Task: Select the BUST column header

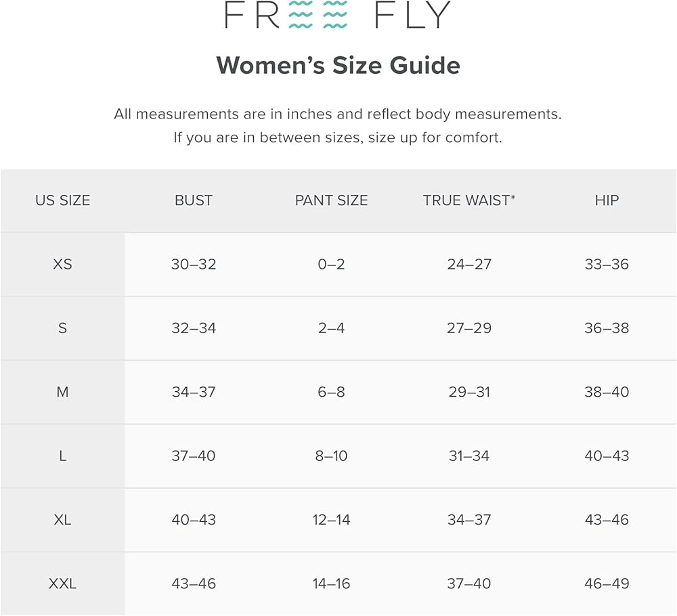Action: point(194,200)
